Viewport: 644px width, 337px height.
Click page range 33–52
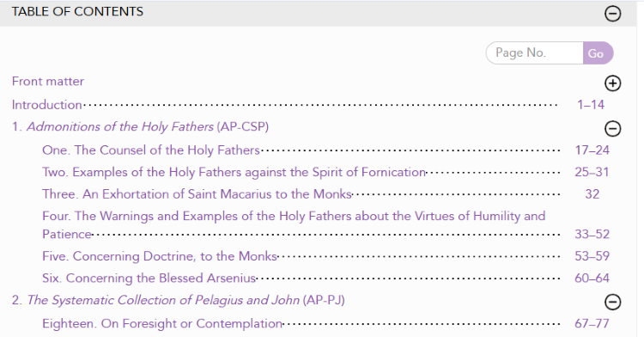point(592,234)
